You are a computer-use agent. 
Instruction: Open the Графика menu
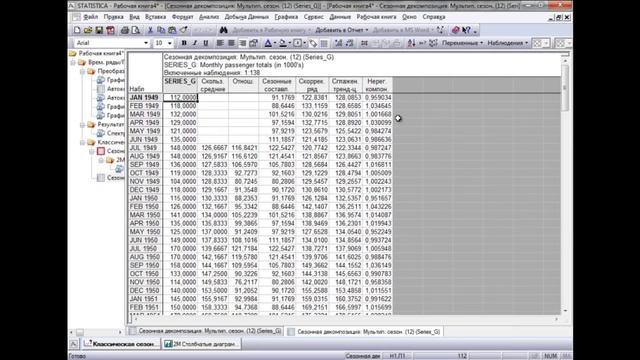(286, 17)
